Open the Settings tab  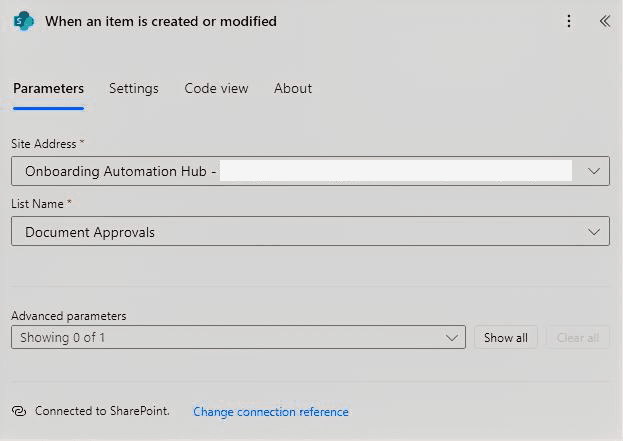click(x=133, y=88)
